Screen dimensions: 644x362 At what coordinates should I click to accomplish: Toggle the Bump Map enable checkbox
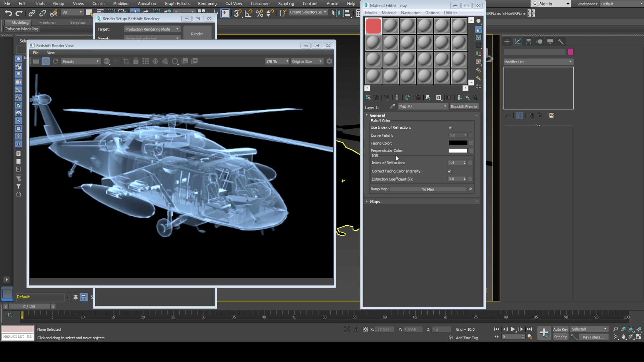click(x=470, y=189)
